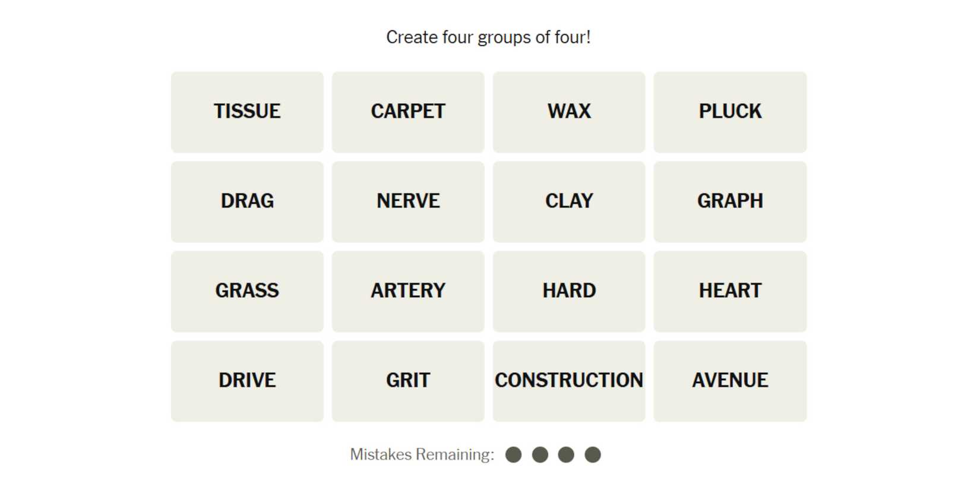Select the CARPET word tile

[408, 112]
